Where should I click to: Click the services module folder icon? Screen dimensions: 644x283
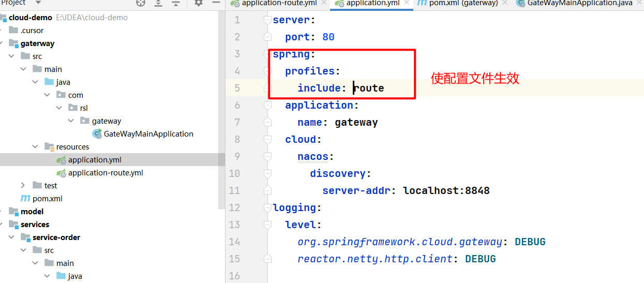[13, 224]
